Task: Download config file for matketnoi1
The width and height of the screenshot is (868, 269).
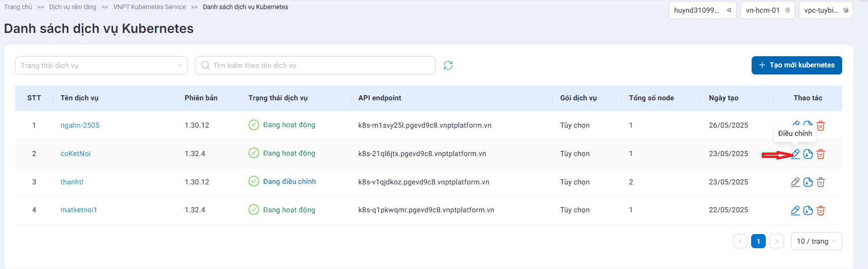Action: point(808,210)
